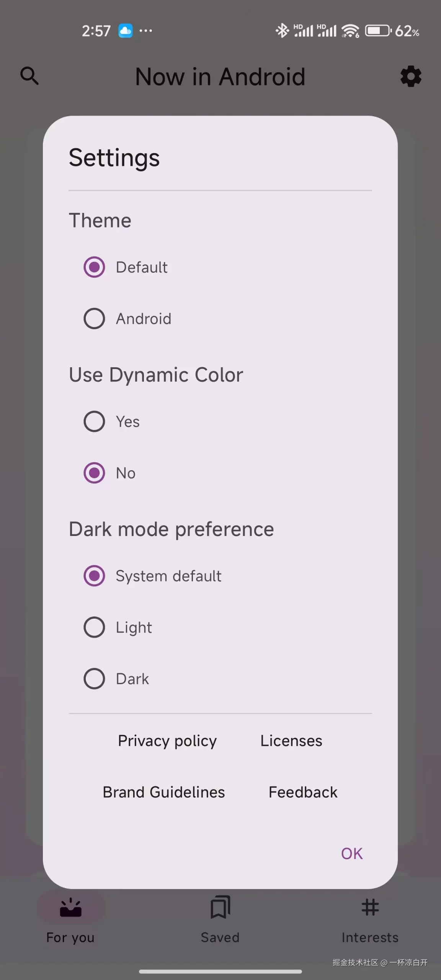Confirm settings with OK button
Image resolution: width=441 pixels, height=980 pixels.
352,853
